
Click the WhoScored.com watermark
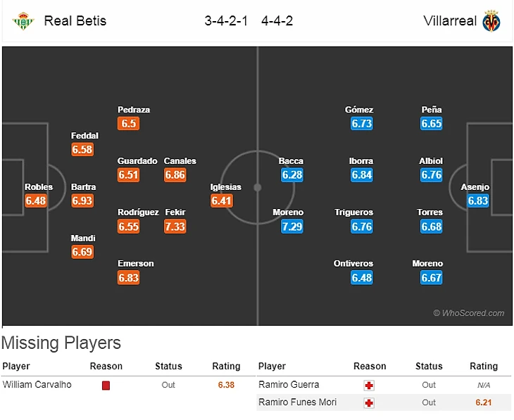pos(468,313)
